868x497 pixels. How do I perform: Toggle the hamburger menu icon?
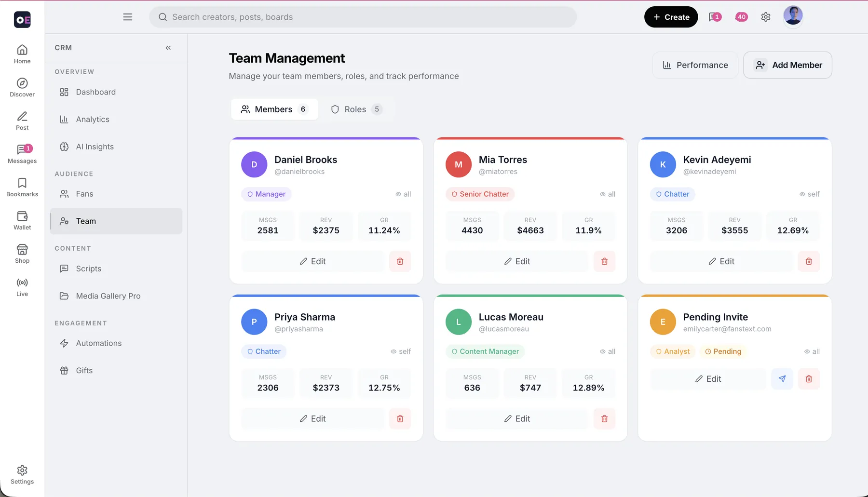128,17
